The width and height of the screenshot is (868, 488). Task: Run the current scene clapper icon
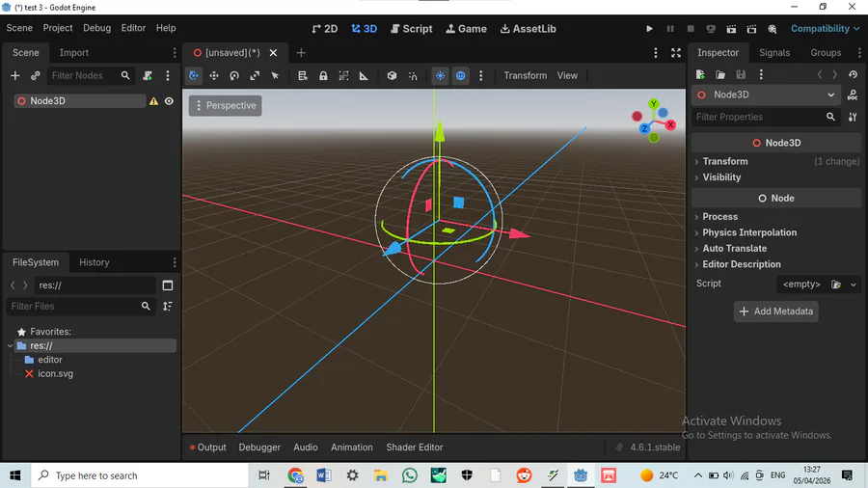[731, 29]
